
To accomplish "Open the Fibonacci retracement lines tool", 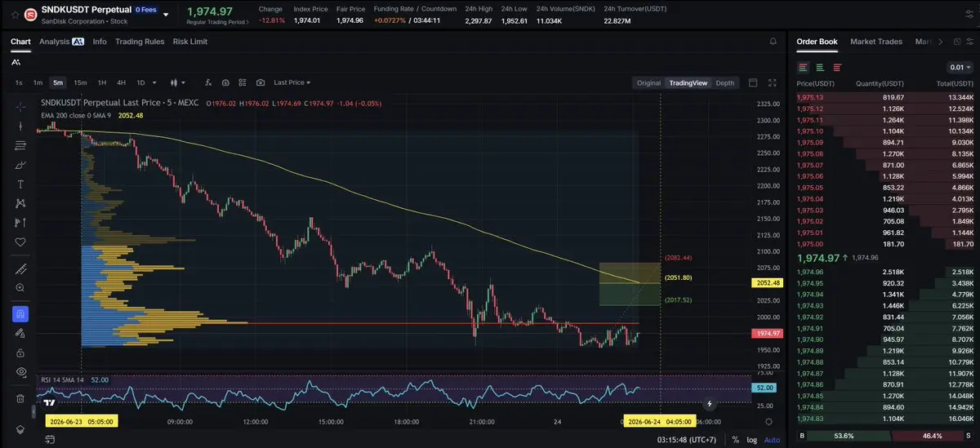I will (20, 145).
